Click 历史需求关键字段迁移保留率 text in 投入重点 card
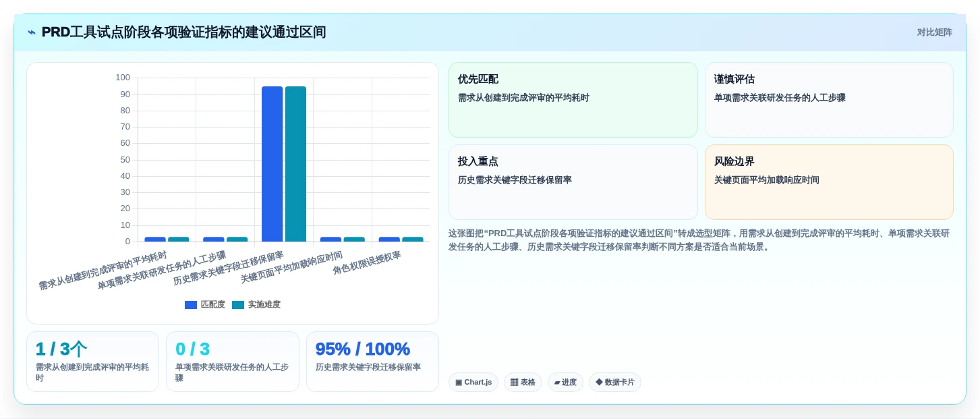The width and height of the screenshot is (980, 419). click(515, 180)
